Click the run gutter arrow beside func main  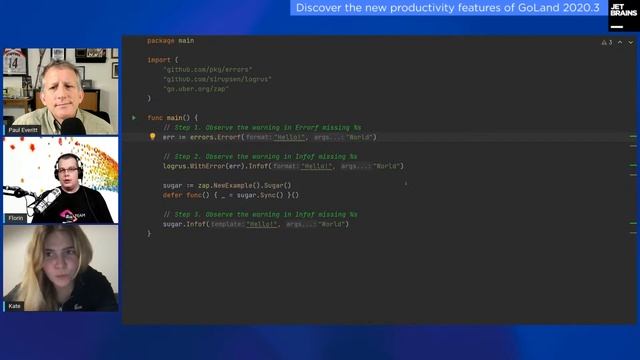[134, 118]
